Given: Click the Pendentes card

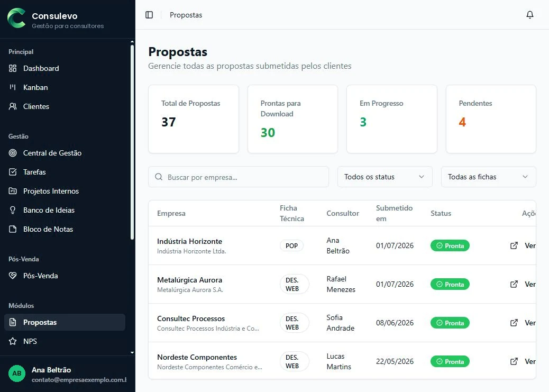Looking at the screenshot, I should point(491,119).
